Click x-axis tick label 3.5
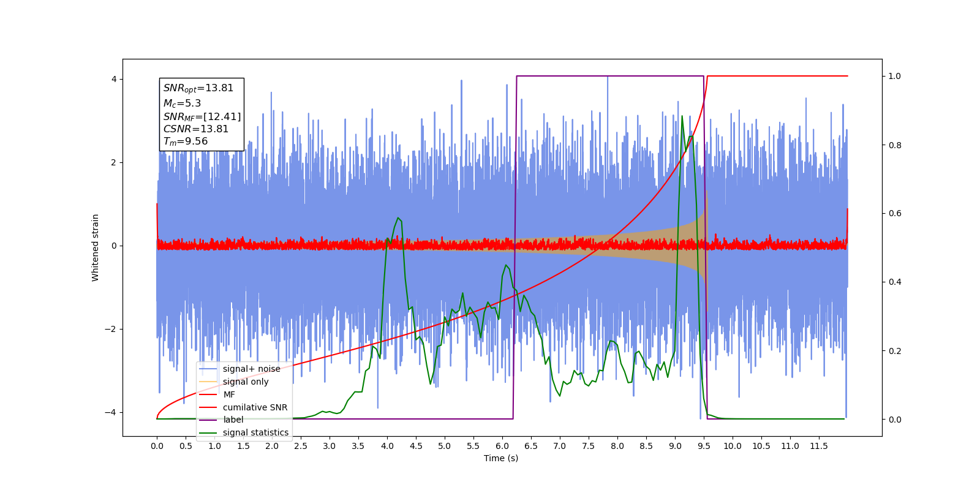This screenshot has width=980, height=490. [x=358, y=446]
